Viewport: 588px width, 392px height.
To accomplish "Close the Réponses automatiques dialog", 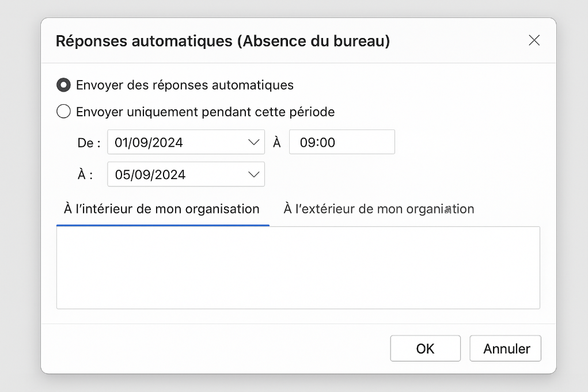I will (x=534, y=40).
